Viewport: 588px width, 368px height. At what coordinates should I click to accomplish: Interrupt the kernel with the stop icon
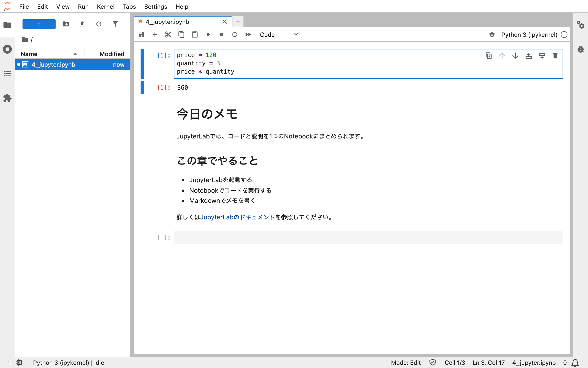pyautogui.click(x=221, y=34)
